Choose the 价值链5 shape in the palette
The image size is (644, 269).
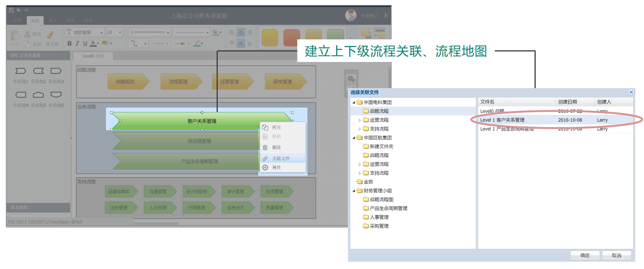(x=38, y=95)
